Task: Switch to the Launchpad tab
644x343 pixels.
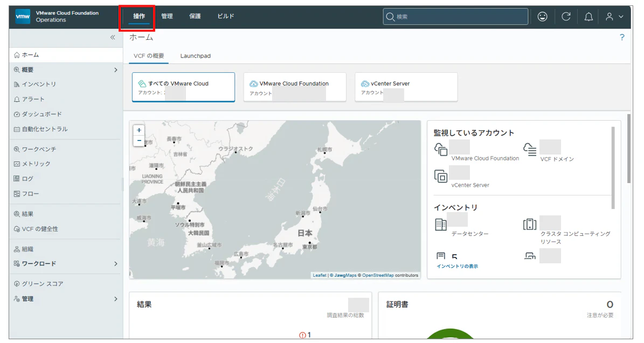Action: pyautogui.click(x=196, y=56)
